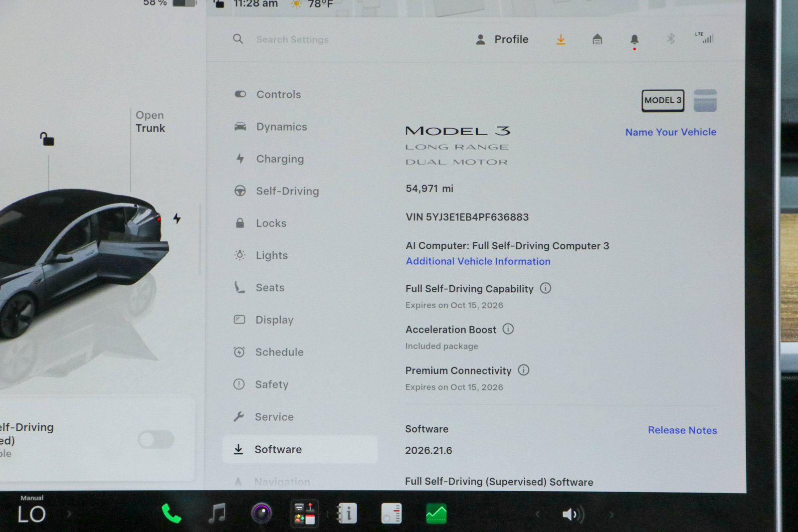Open notifications bell icon
Screen dimensions: 798x532
634,40
